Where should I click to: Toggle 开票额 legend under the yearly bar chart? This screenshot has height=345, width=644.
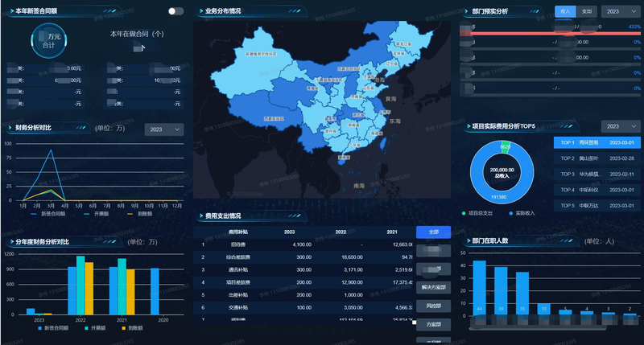click(x=95, y=328)
